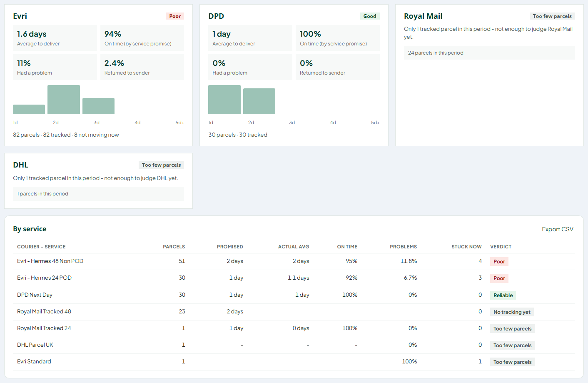Viewport: 588px width, 383px height.
Task: Click Evri '2.4%' returned to sender tile
Action: coord(142,67)
